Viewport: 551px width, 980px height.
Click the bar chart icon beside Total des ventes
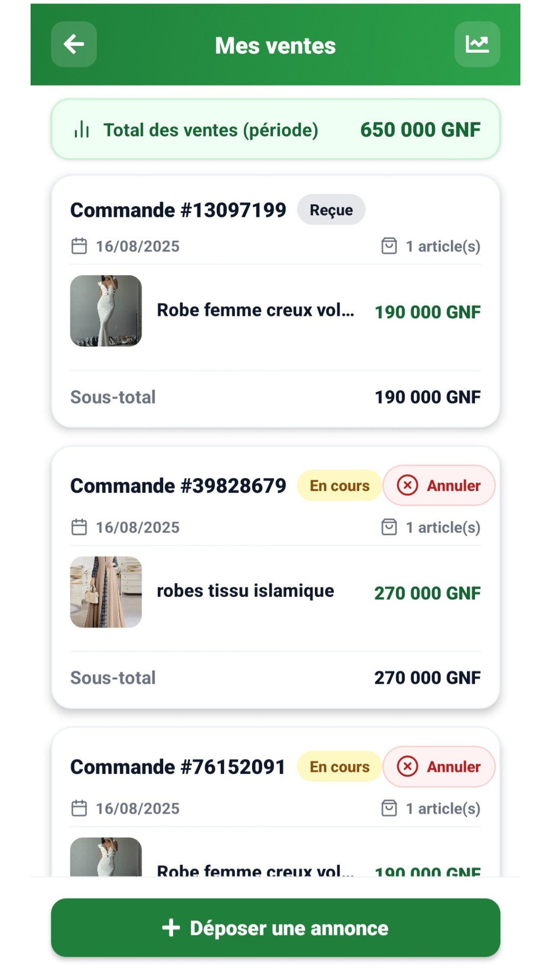tap(82, 130)
